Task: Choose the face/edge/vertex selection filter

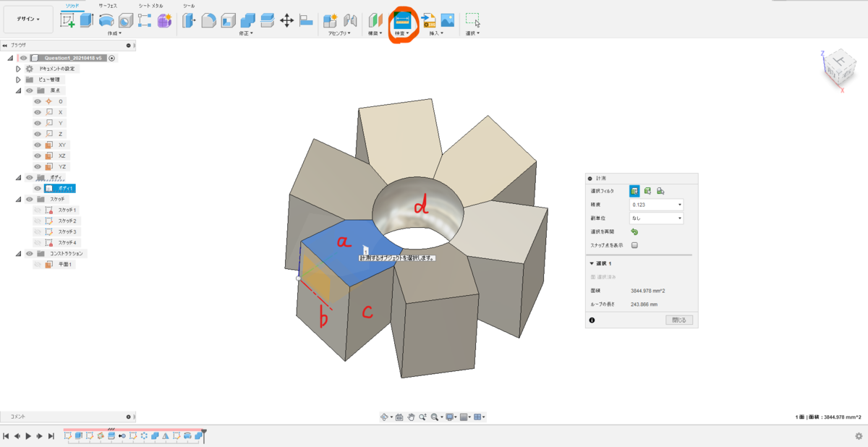Action: 634,191
